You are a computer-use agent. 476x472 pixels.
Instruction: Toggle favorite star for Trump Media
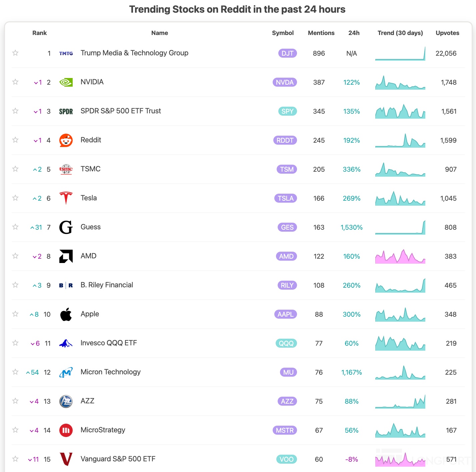(x=15, y=53)
